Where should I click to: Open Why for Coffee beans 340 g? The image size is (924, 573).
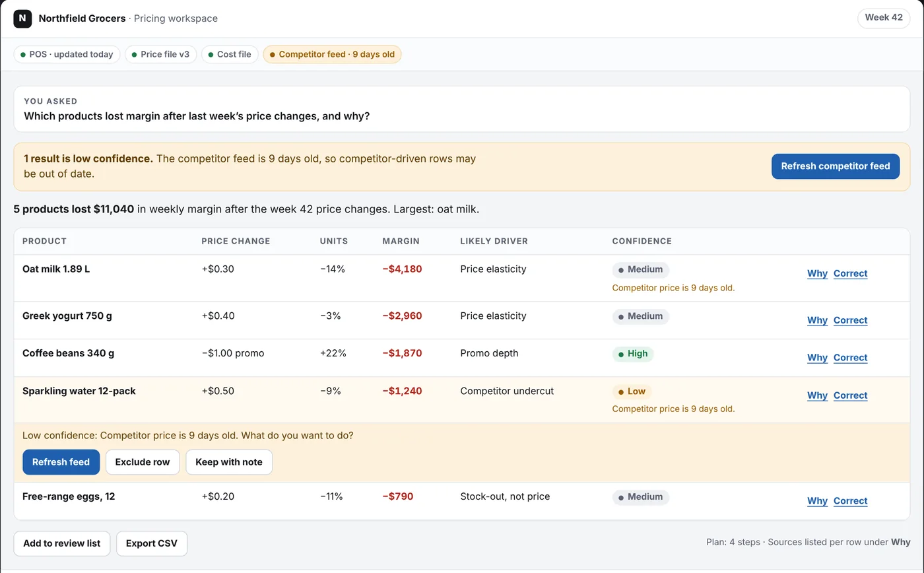click(x=817, y=358)
